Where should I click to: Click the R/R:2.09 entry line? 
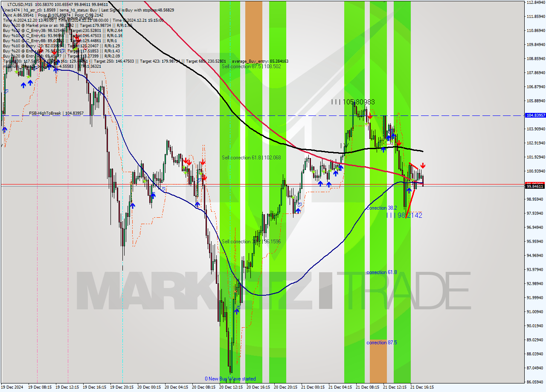click(x=61, y=56)
